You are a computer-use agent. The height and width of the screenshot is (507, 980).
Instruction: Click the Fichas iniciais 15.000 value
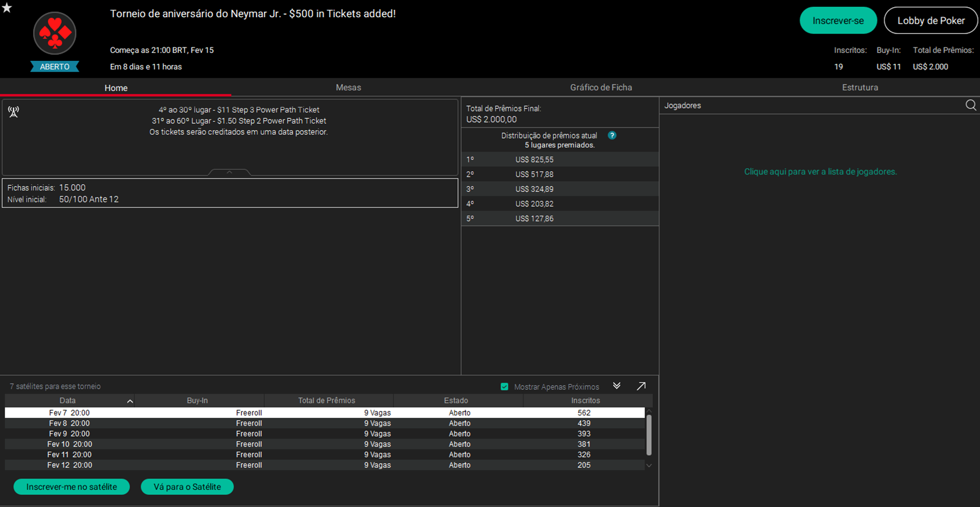point(72,188)
